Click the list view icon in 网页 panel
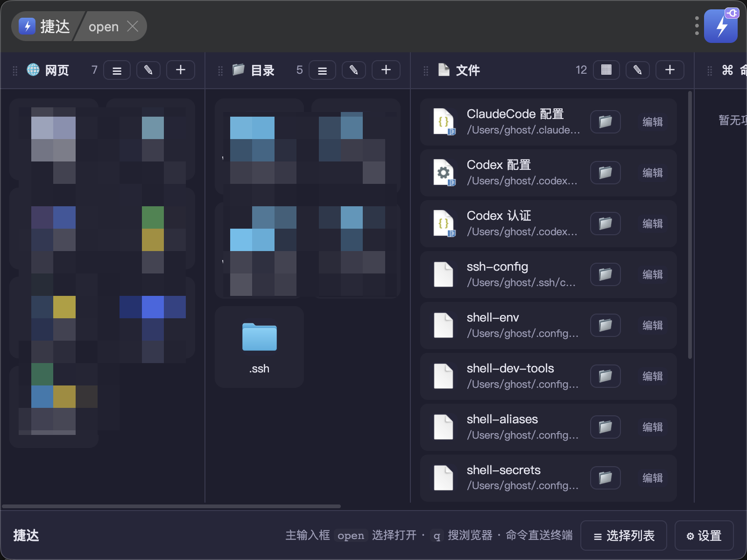 (117, 70)
